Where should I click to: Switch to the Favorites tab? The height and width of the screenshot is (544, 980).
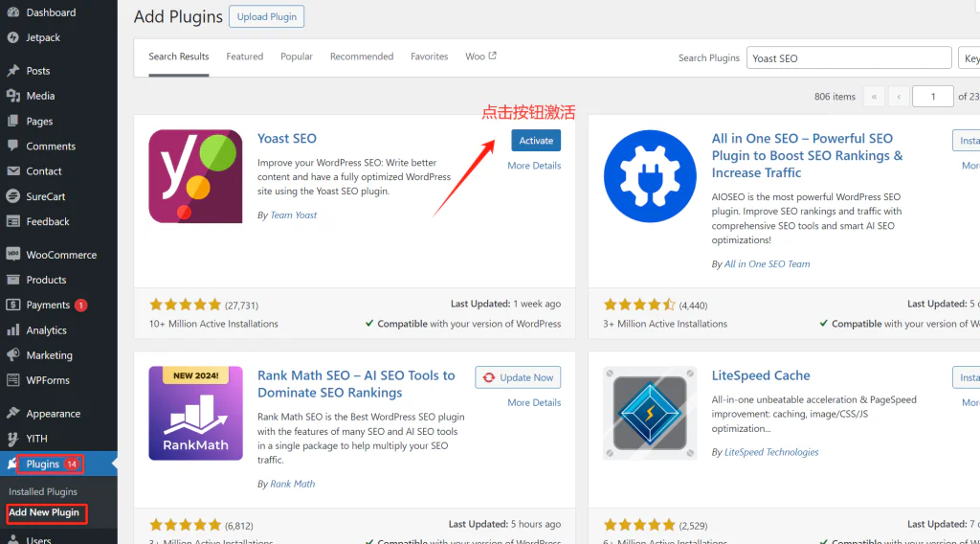(430, 57)
